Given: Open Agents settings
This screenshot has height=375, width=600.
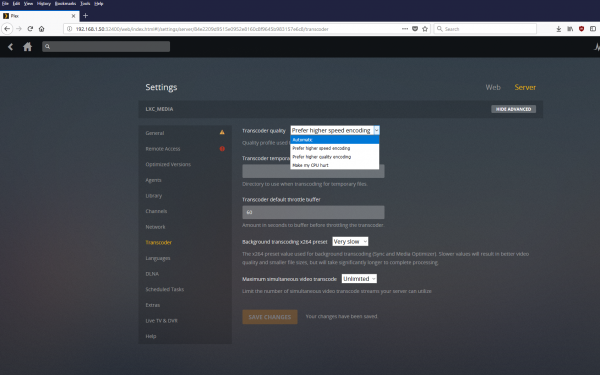Looking at the screenshot, I should (x=153, y=180).
